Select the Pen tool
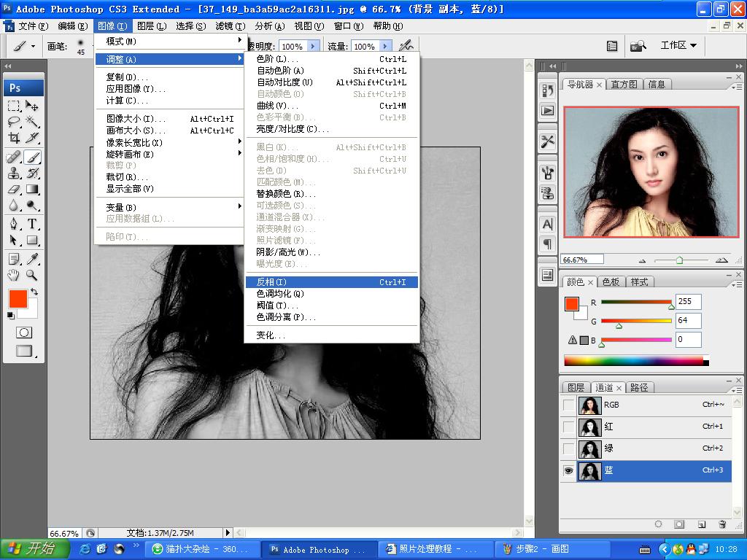 [x=15, y=224]
